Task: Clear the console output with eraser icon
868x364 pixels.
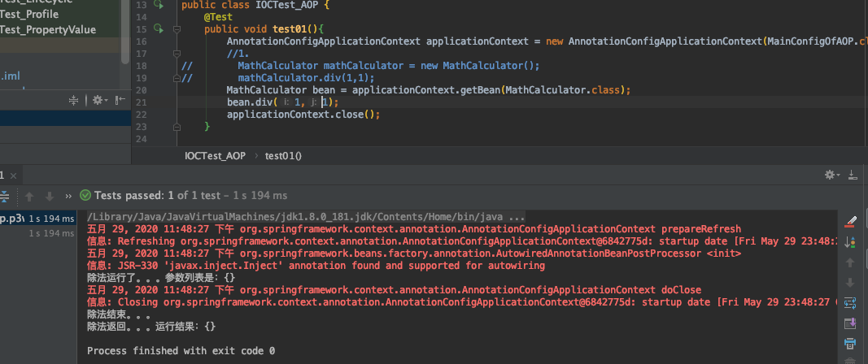Action: click(851, 221)
